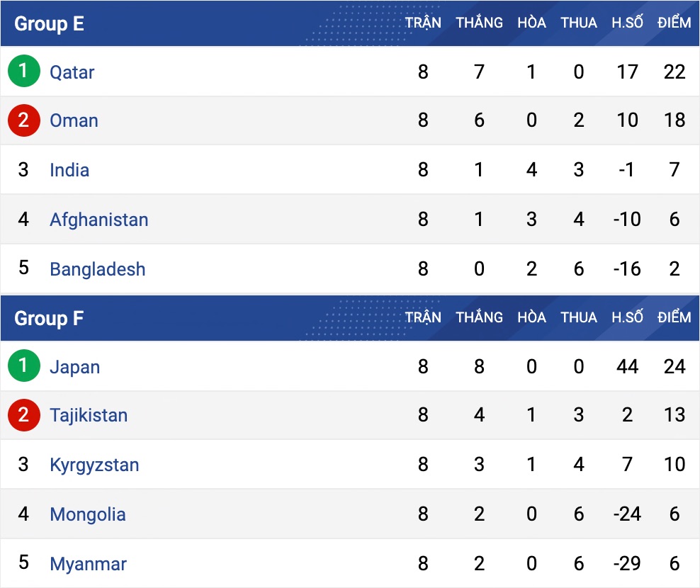Click Qatar's green rank 1 badge
The image size is (700, 588).
(x=24, y=72)
